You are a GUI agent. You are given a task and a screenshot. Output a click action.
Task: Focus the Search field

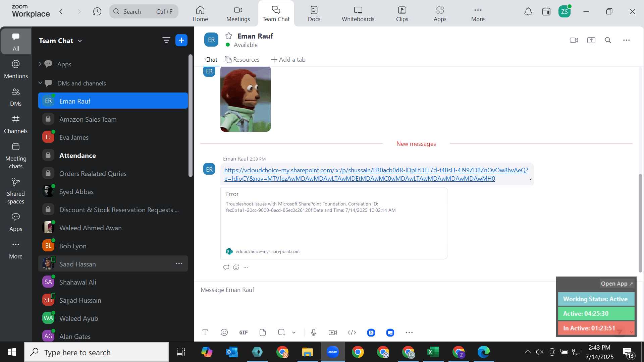[144, 12]
